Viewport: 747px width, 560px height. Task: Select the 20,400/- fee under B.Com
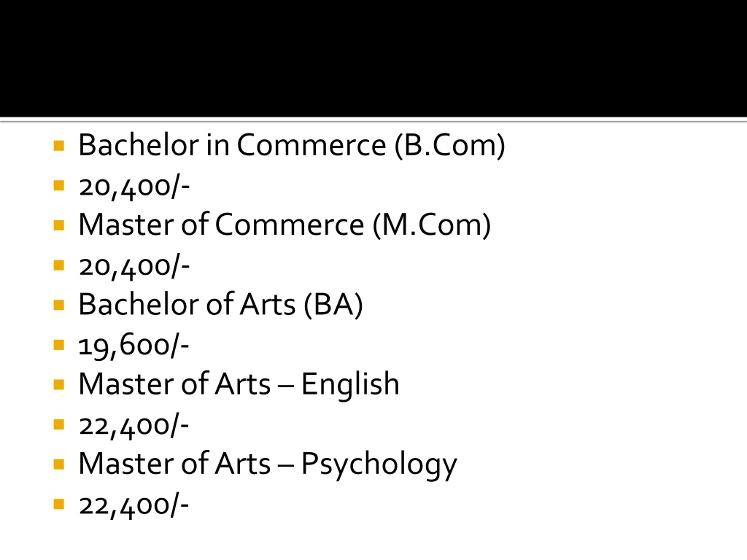coord(134,186)
